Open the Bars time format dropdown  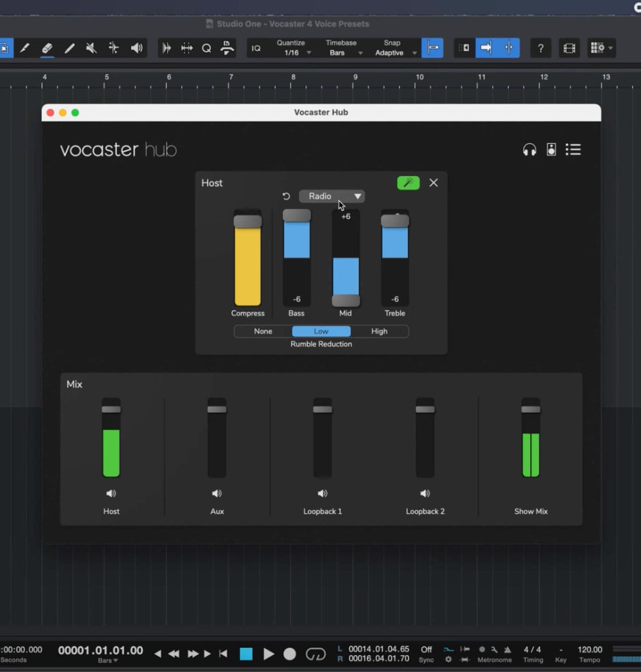pos(108,661)
